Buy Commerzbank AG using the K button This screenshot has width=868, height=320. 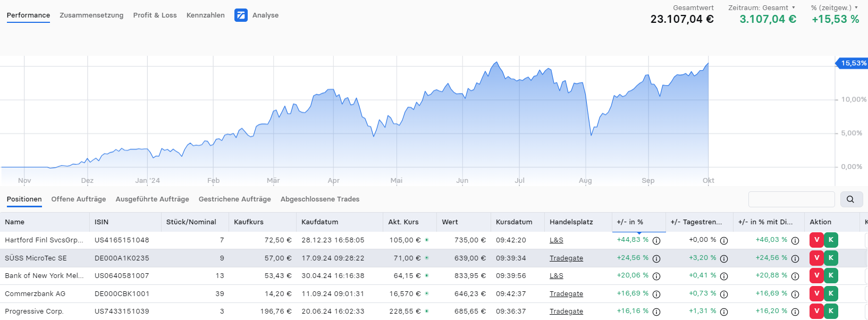coord(831,293)
